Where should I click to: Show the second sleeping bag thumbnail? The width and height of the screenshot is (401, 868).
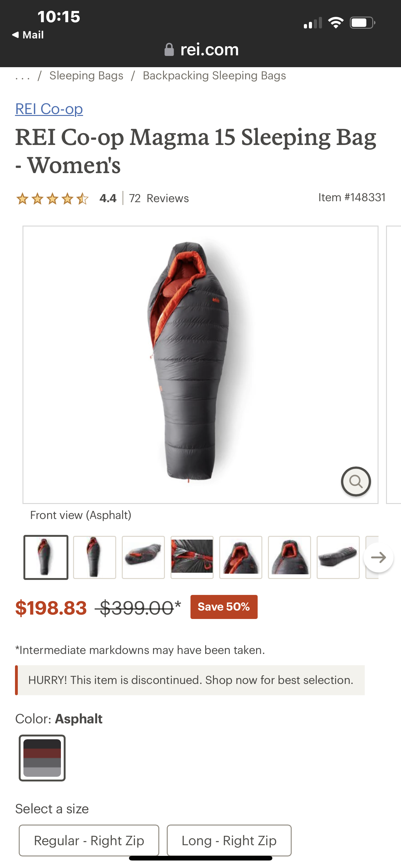coord(95,557)
